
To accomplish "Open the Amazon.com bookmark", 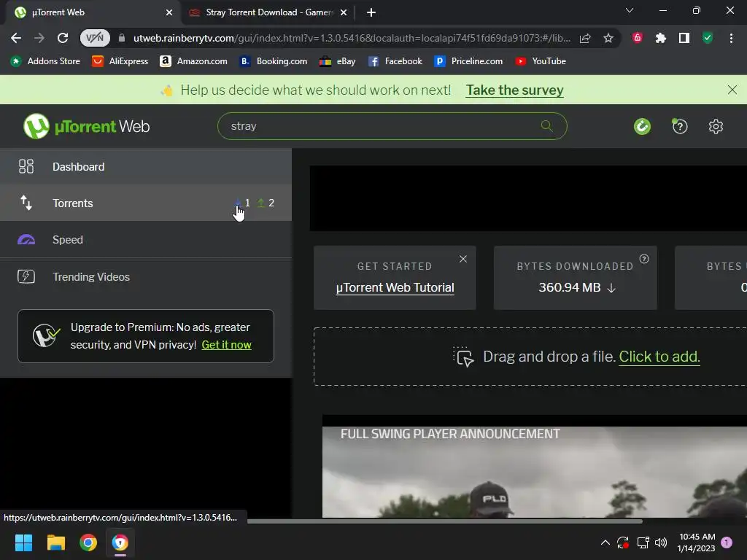I will [x=193, y=61].
